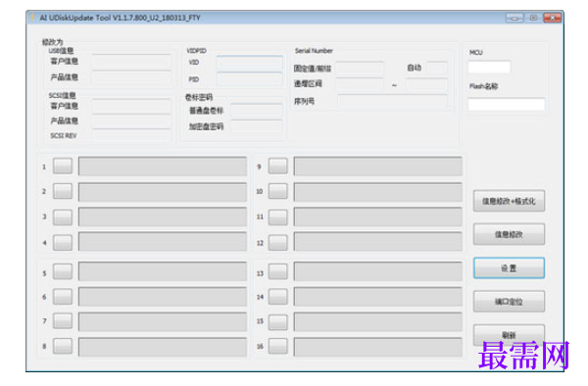
Task: Click the 端口定位 button
Action: coord(509,302)
